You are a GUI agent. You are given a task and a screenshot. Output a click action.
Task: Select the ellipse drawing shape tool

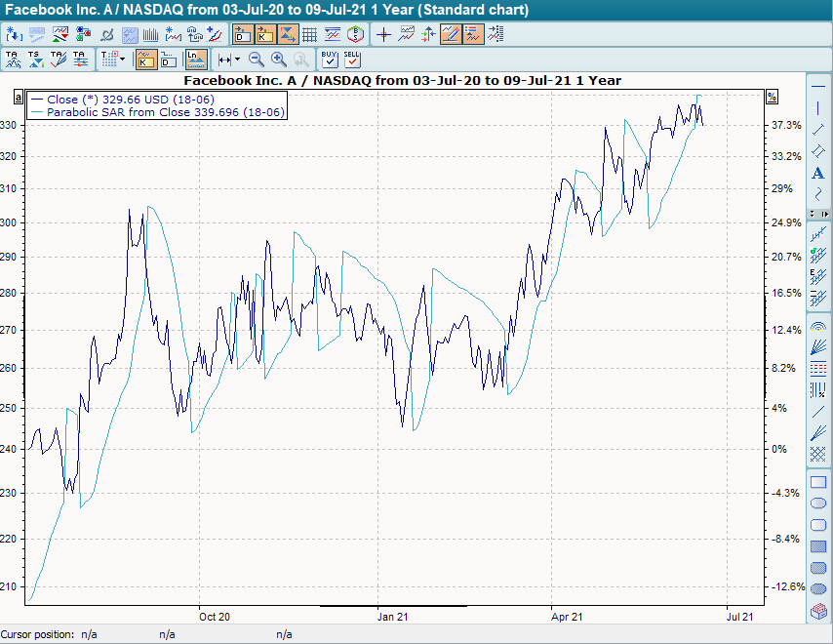point(817,503)
